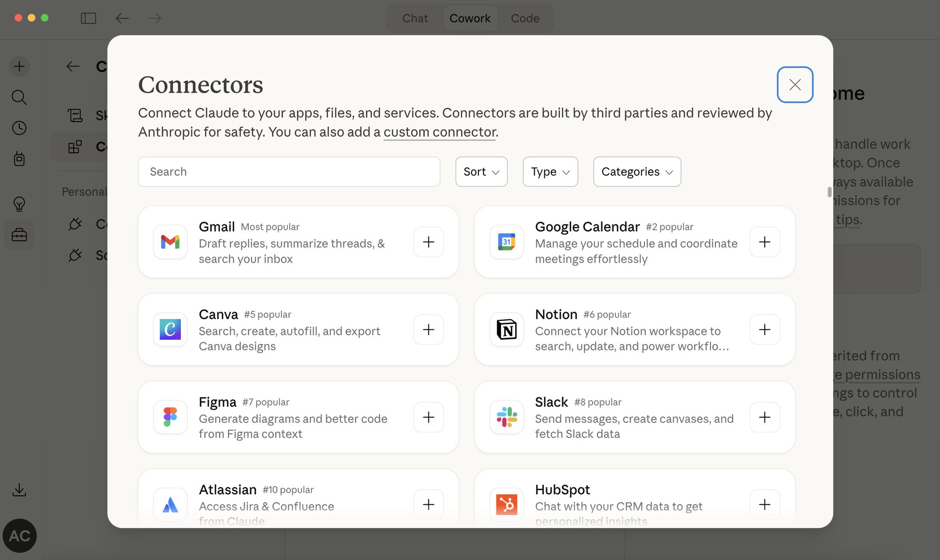Open the Google Calendar connector title
This screenshot has height=560, width=940.
click(587, 227)
